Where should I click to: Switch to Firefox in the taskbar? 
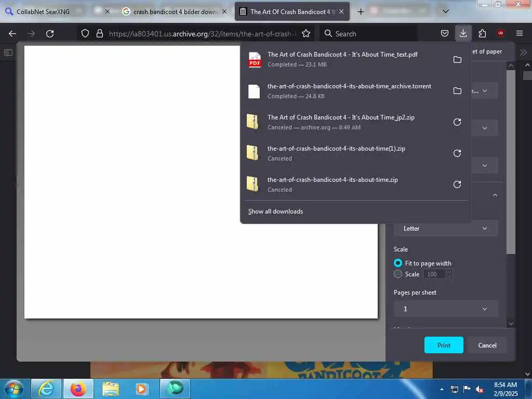pos(78,389)
